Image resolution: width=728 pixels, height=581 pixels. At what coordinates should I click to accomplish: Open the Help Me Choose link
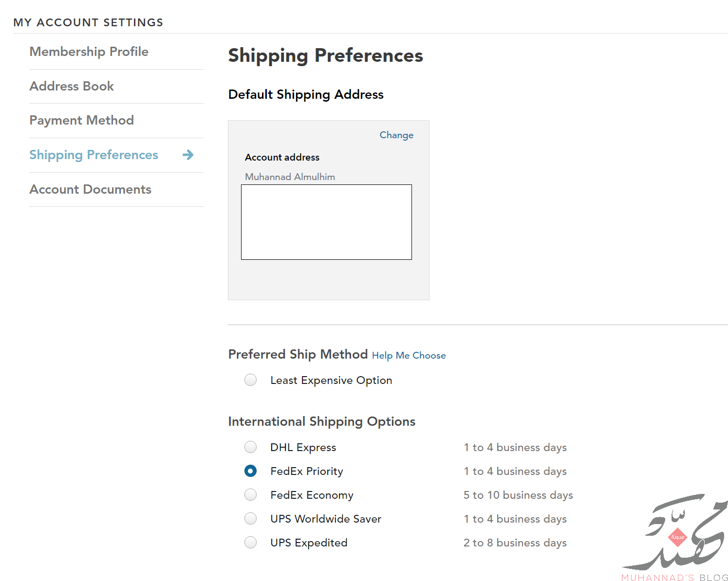409,356
